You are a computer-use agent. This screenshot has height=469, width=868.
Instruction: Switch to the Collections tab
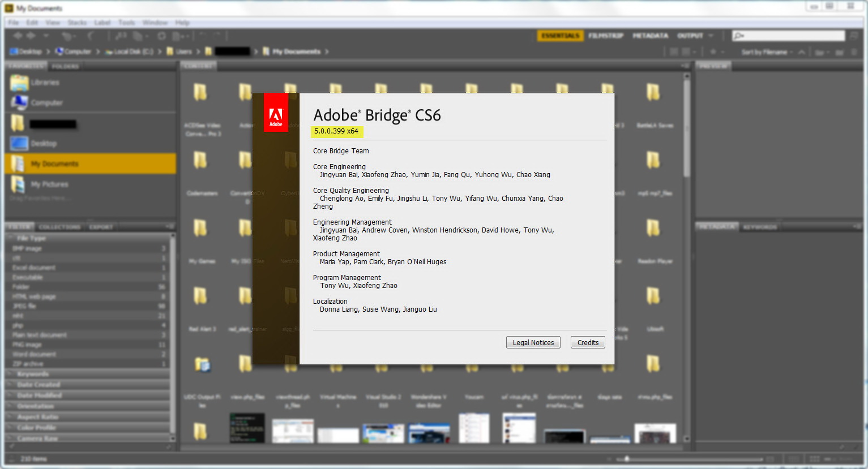coord(59,227)
